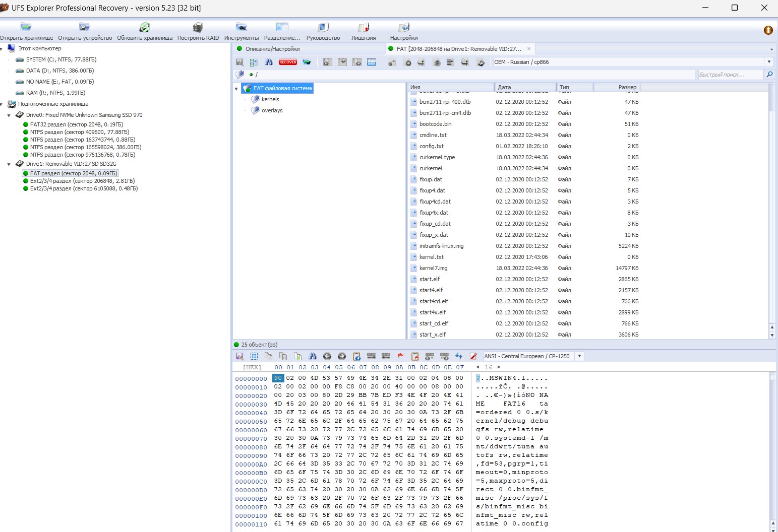
Task: Collapse the Drive0 Samsung SSD 970 node
Action: click(9, 115)
